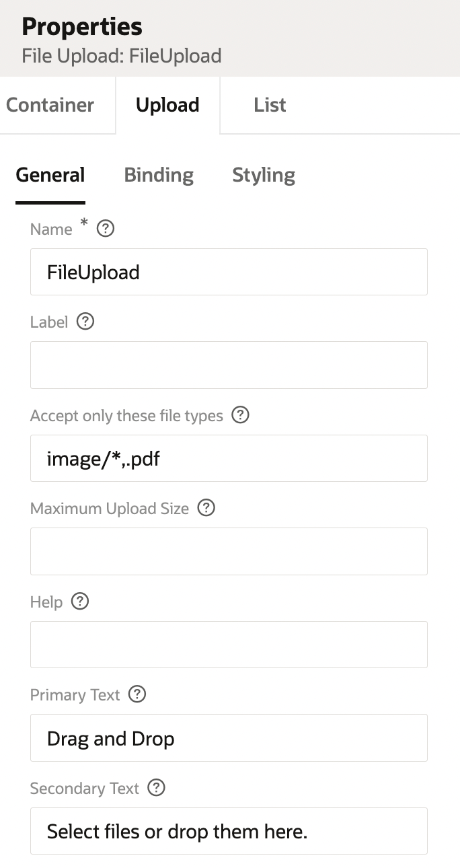Open help for the Label property
Screen dimensions: 460x868
coord(85,322)
